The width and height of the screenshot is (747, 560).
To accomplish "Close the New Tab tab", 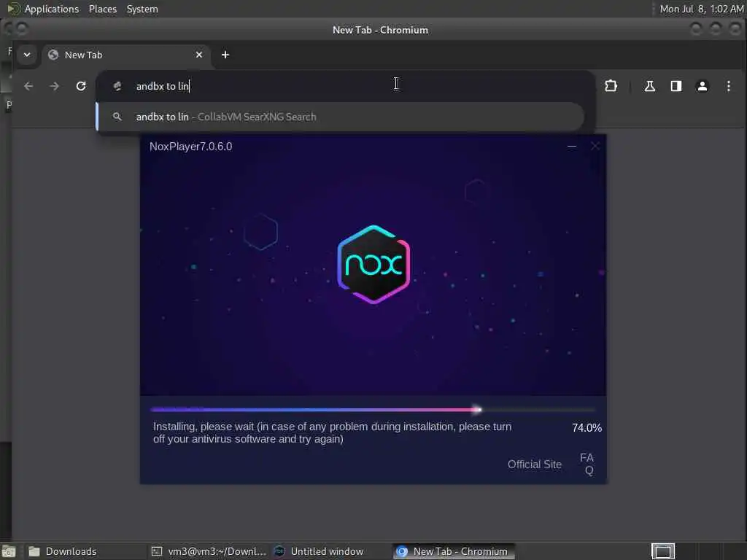I will pyautogui.click(x=199, y=55).
